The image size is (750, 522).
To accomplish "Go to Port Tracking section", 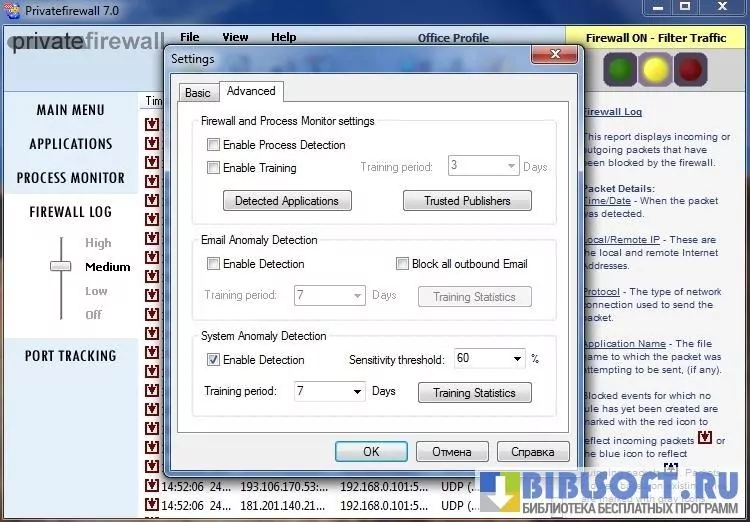I will click(70, 356).
